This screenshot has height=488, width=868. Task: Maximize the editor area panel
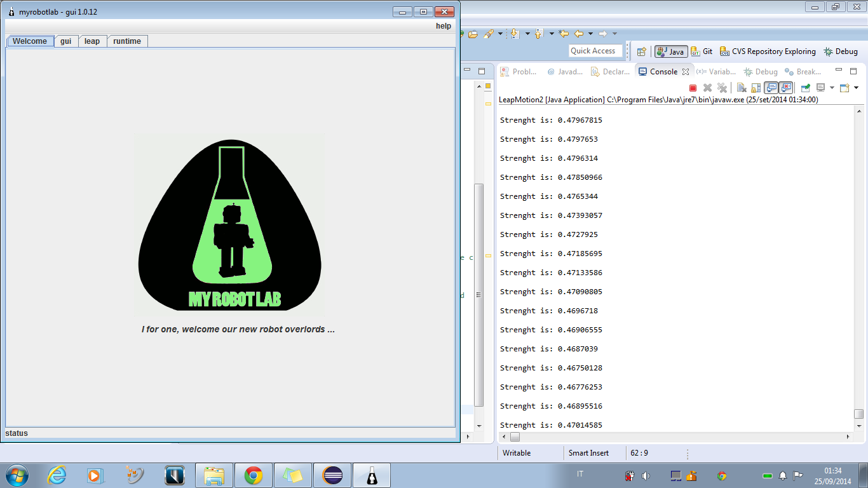click(482, 71)
